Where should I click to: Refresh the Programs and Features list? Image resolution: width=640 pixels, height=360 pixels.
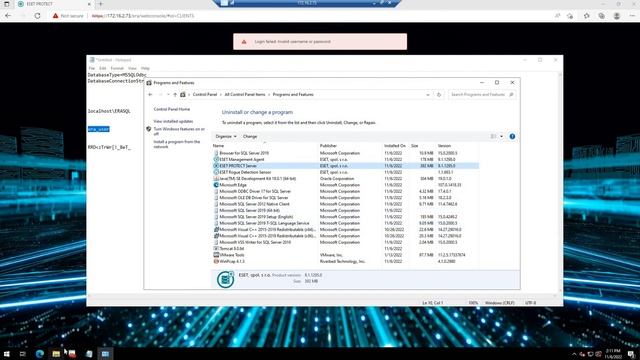point(439,95)
